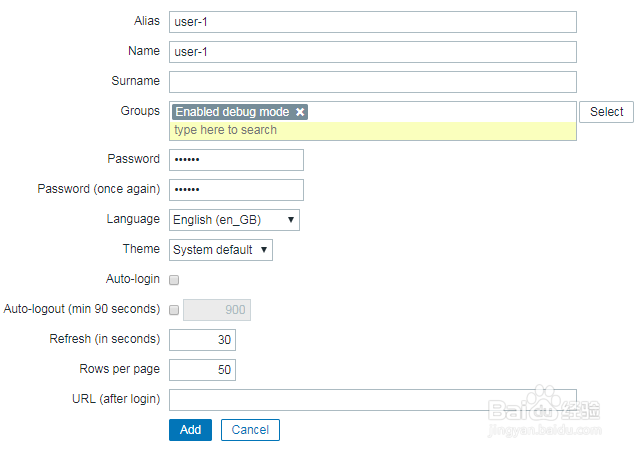Image resolution: width=636 pixels, height=453 pixels.
Task: Toggle the Auto-logout checkbox
Action: [175, 310]
